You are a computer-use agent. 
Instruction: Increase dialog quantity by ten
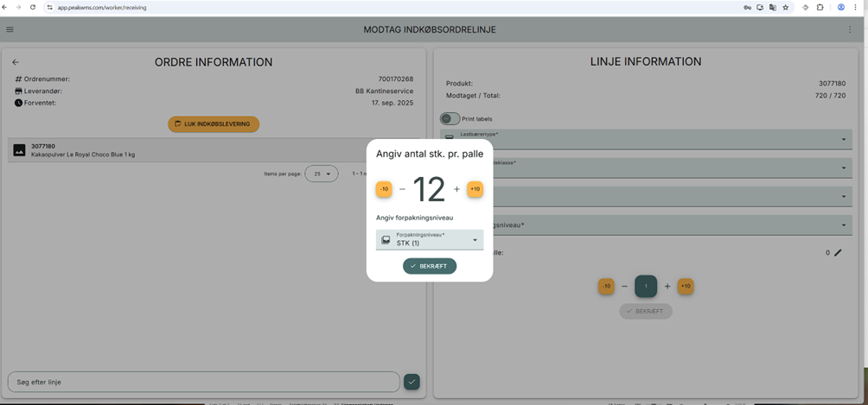[x=475, y=189]
